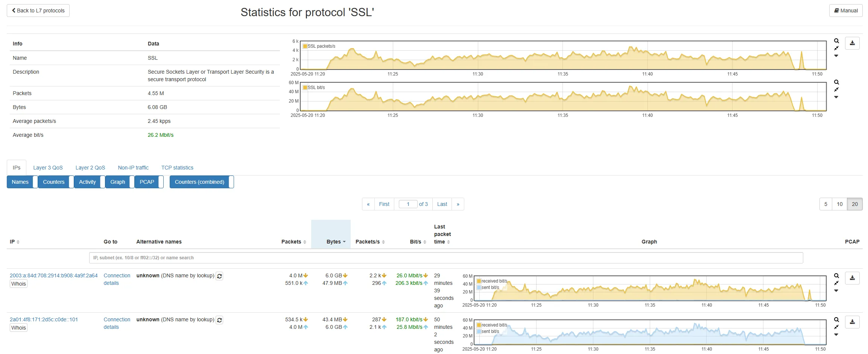
Task: Click the IP, subnet or name search field
Action: click(x=446, y=258)
